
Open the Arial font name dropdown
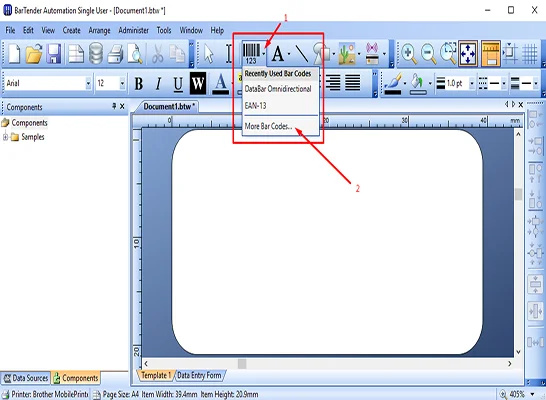click(88, 83)
